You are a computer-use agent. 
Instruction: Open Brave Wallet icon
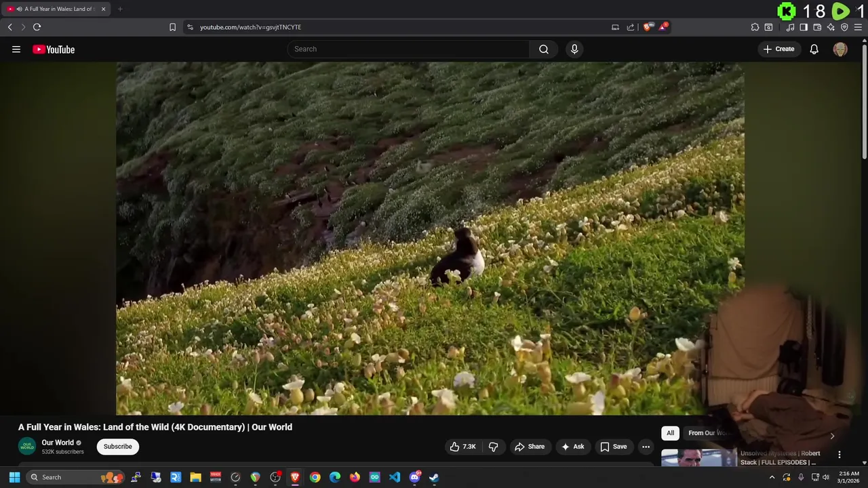(x=817, y=27)
